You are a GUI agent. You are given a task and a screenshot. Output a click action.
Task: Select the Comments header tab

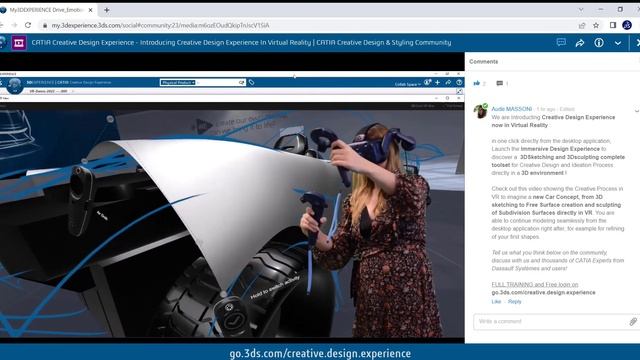coord(483,62)
